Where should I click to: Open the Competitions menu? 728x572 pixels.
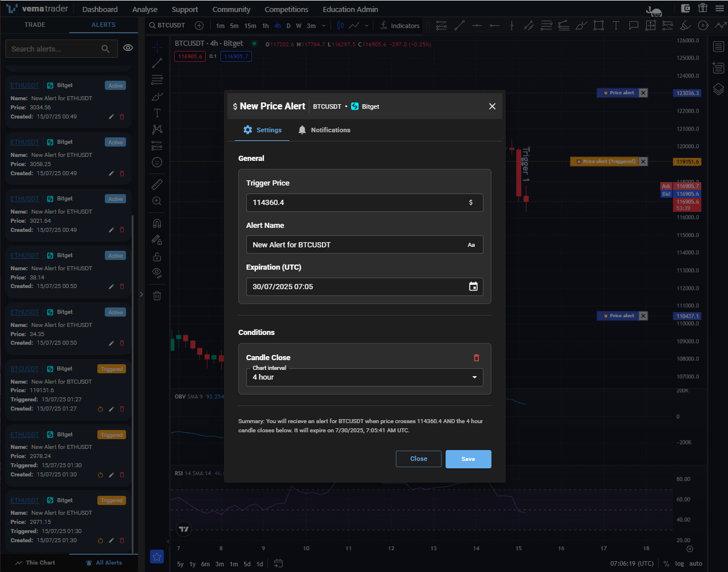286,9
